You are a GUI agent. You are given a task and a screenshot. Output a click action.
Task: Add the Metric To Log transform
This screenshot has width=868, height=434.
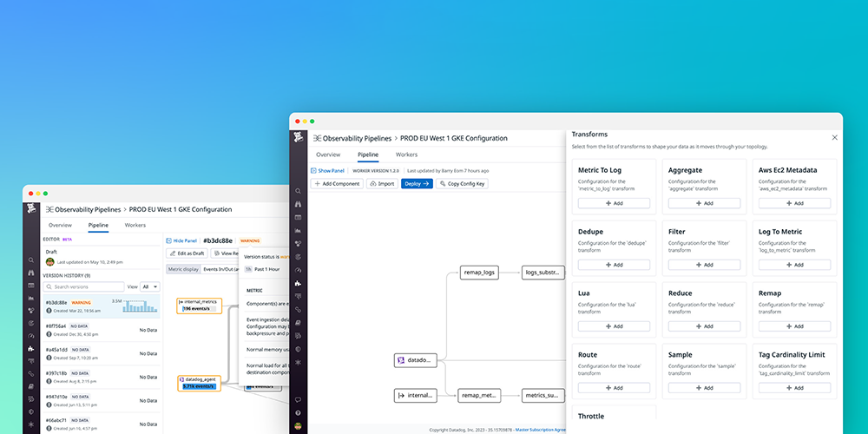coord(614,203)
